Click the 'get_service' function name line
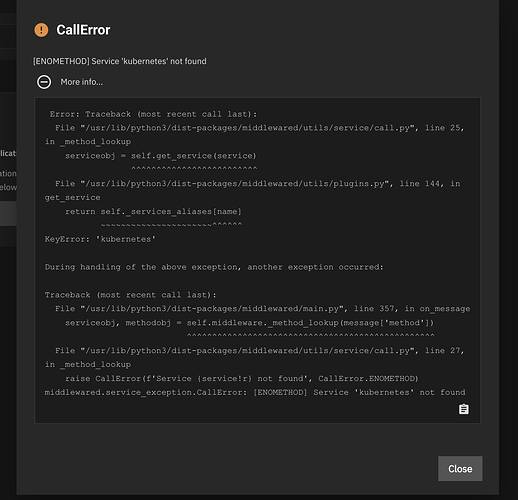518x500 pixels. point(73,198)
